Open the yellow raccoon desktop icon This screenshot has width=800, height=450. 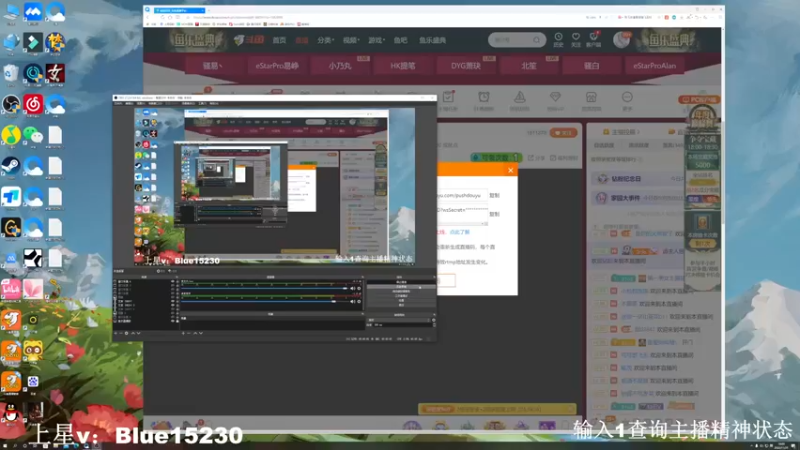33,351
